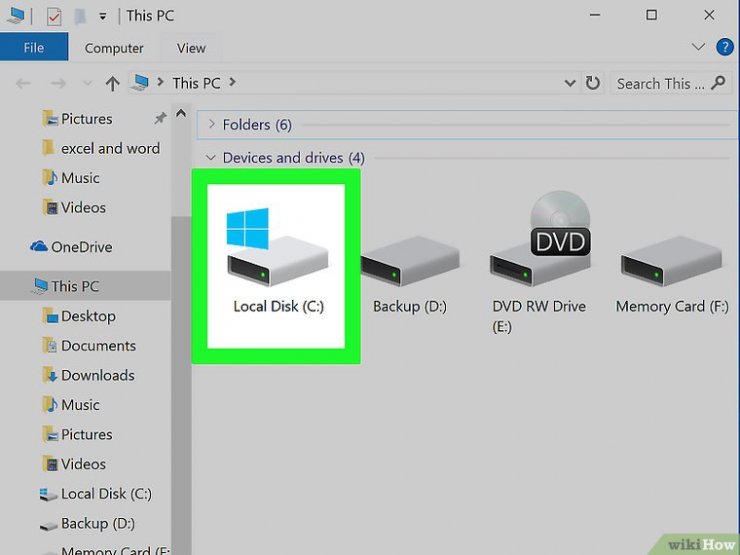This screenshot has height=555, width=740.
Task: Click the This PC system icon in title bar
Action: [x=16, y=16]
